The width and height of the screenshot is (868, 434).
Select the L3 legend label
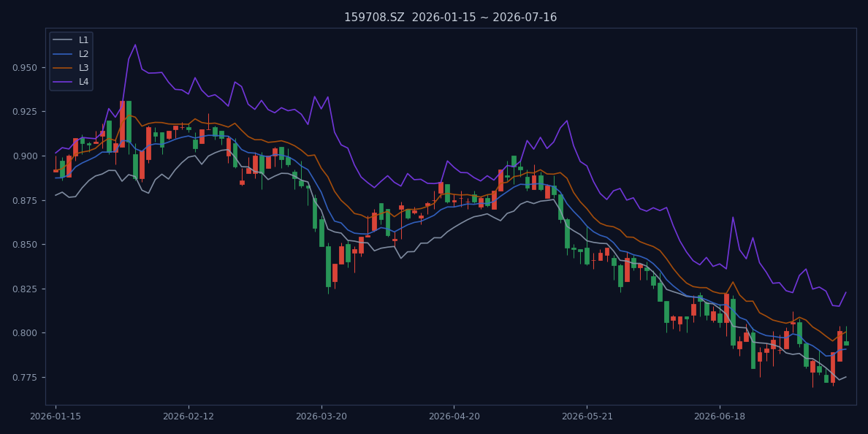click(x=83, y=67)
